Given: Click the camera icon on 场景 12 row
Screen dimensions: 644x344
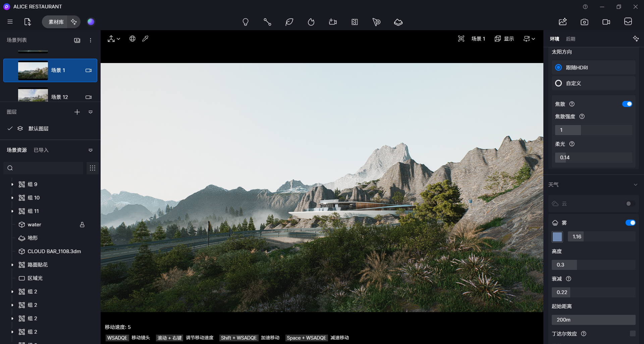Looking at the screenshot, I should (89, 97).
